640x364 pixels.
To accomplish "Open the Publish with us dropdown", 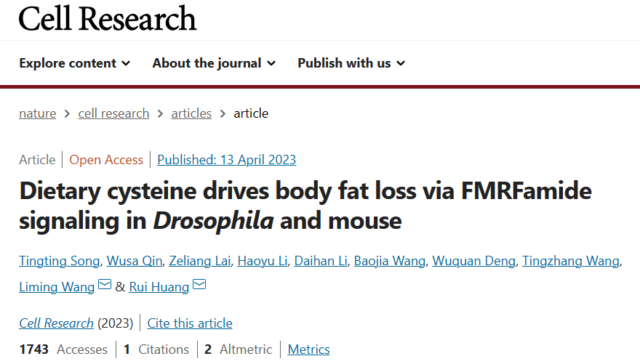I will [x=351, y=63].
